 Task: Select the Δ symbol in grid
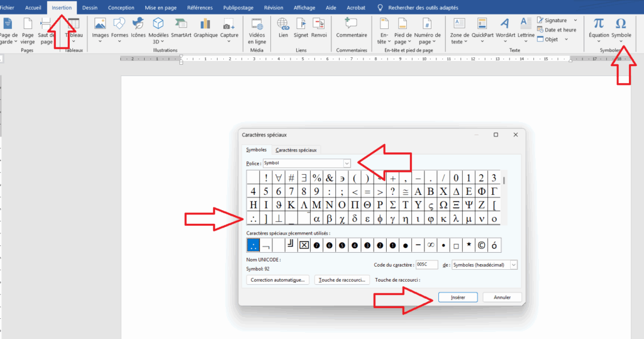pyautogui.click(x=456, y=191)
